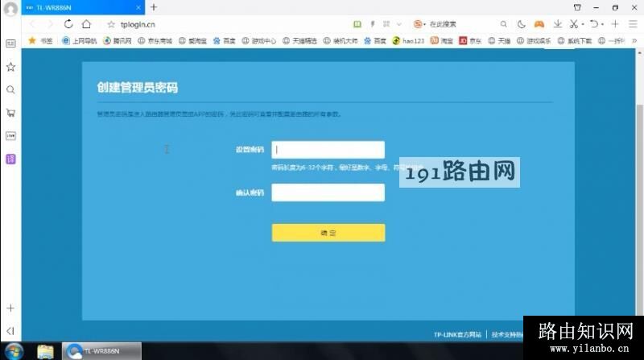This screenshot has height=360, width=644.
Task: Focus the 确认密码 confirm password field
Action: 328,192
